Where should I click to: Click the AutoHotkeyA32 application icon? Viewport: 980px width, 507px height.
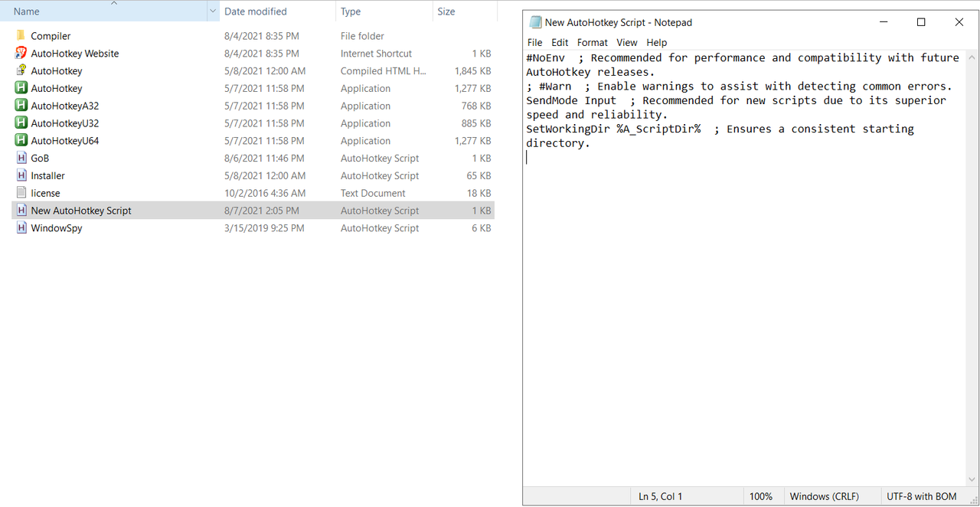point(21,106)
